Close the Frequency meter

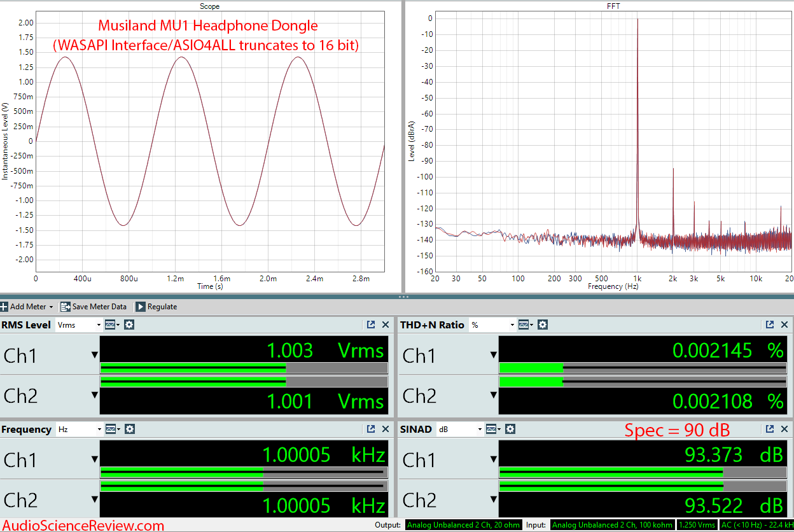coord(386,429)
